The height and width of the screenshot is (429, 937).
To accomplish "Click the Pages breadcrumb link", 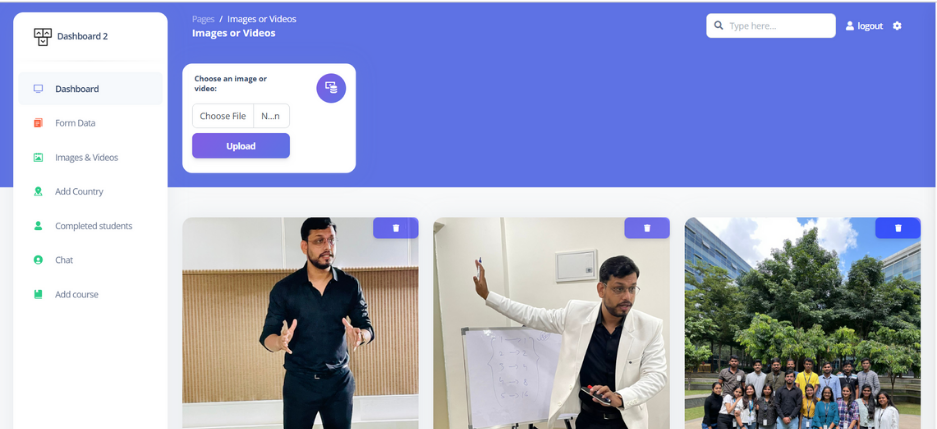I will (203, 19).
